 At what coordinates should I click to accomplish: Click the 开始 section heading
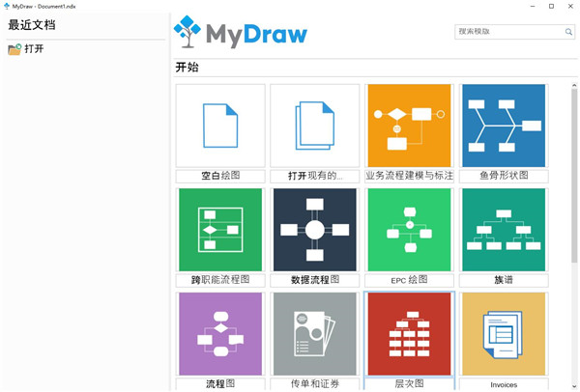[187, 68]
